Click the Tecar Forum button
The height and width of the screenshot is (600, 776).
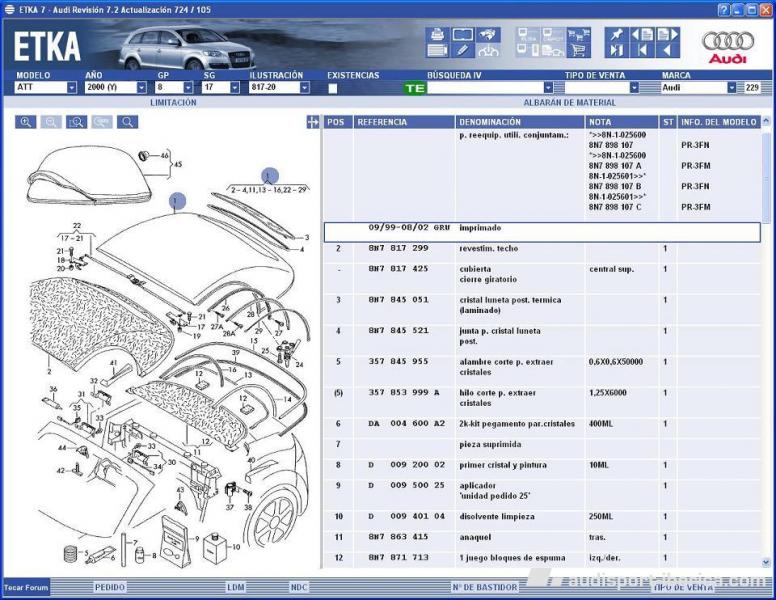(26, 587)
